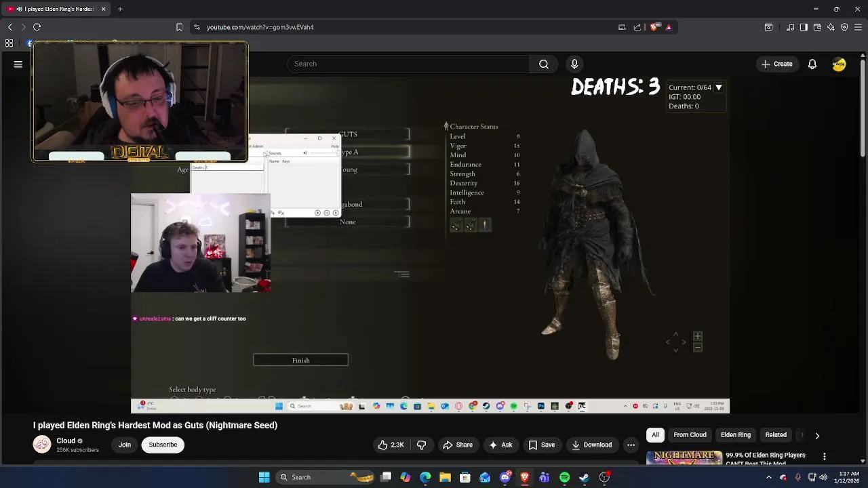Like the video with 2.3K likes
868x488 pixels.
pyautogui.click(x=391, y=445)
